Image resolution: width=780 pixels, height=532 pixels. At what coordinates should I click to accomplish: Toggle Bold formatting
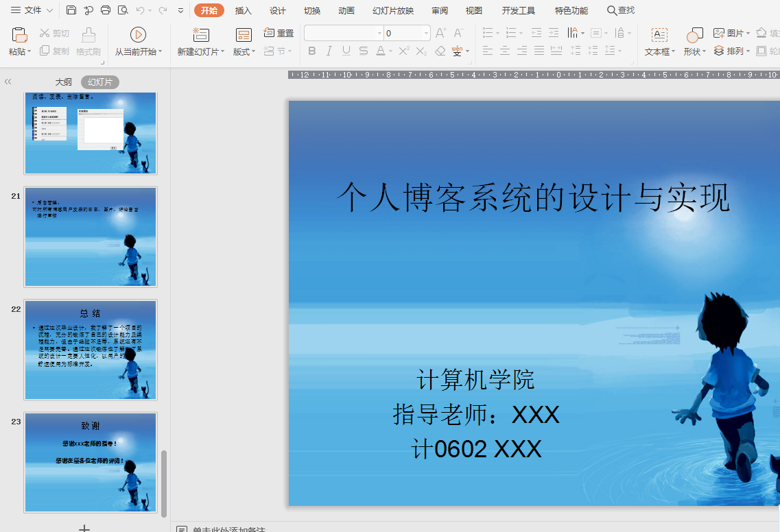point(312,51)
